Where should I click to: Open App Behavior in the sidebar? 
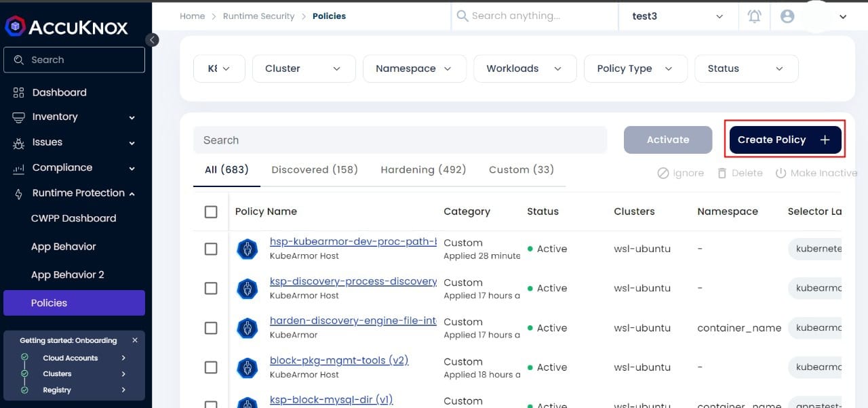coord(64,247)
